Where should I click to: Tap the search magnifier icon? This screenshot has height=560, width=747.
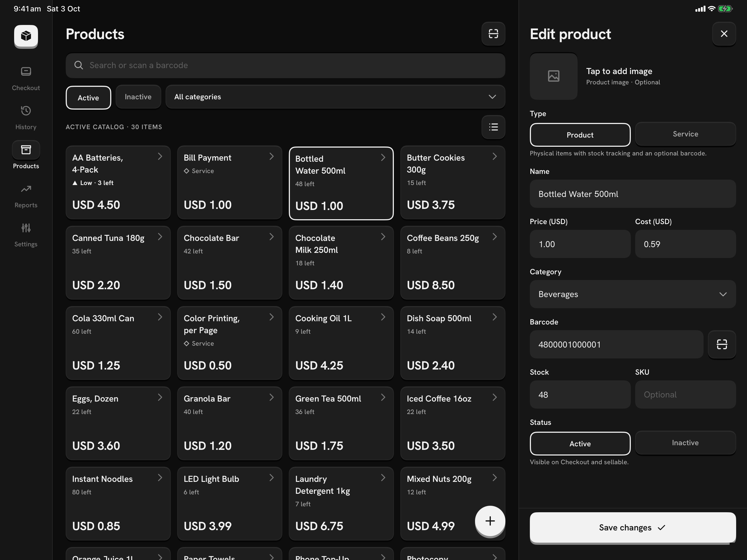79,65
